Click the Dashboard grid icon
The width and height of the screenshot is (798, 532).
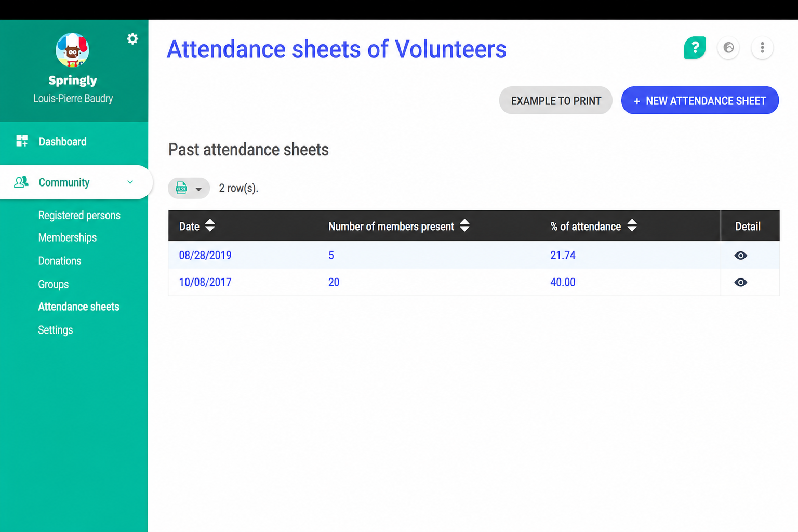click(22, 141)
